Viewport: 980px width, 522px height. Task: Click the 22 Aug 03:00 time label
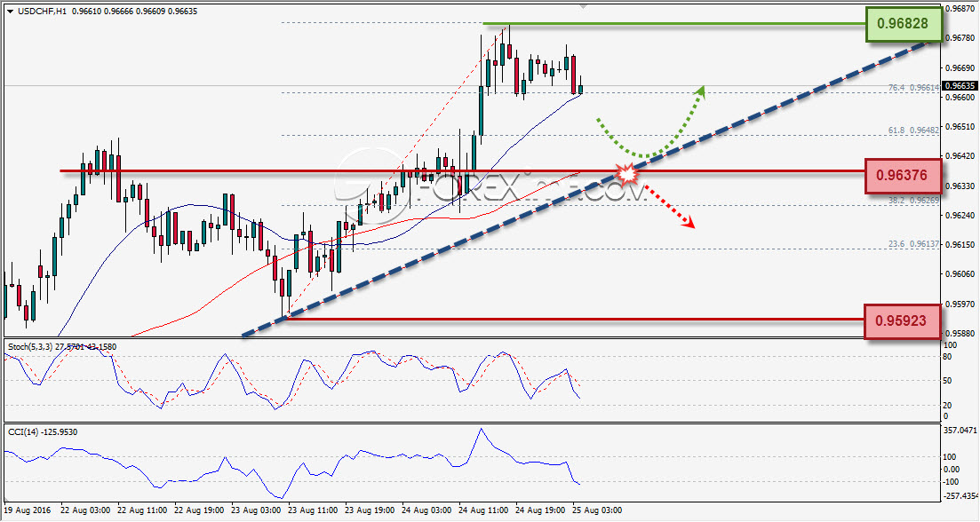pyautogui.click(x=85, y=510)
